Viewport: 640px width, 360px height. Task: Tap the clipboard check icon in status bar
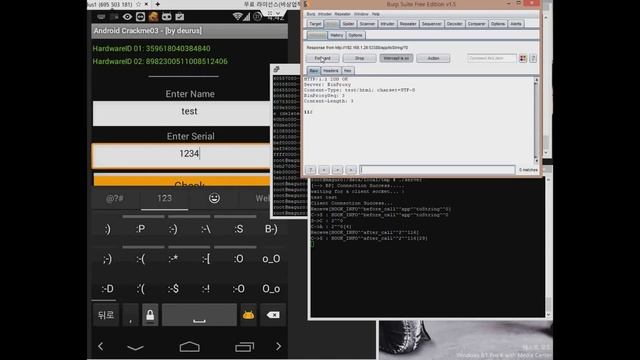click(x=180, y=17)
